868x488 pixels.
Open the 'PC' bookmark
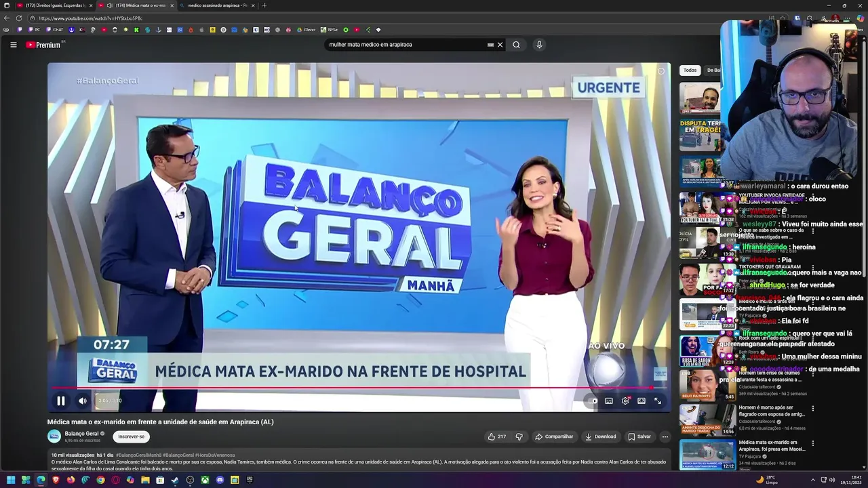[33, 30]
